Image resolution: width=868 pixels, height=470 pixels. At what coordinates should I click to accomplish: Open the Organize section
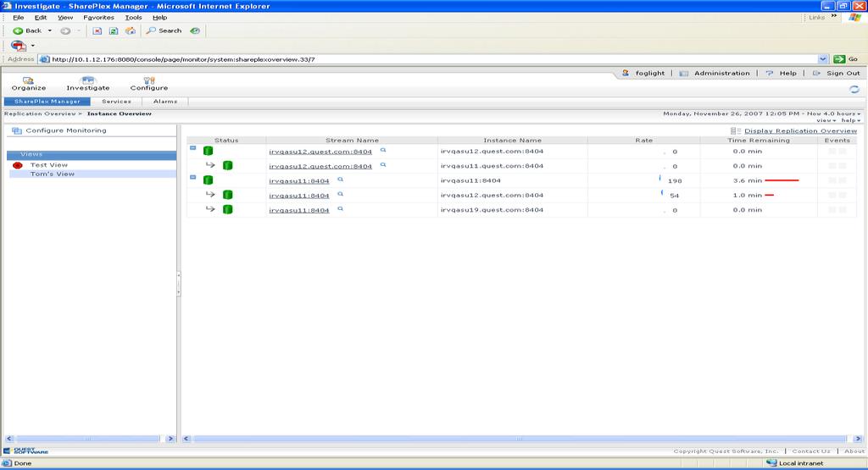point(29,84)
